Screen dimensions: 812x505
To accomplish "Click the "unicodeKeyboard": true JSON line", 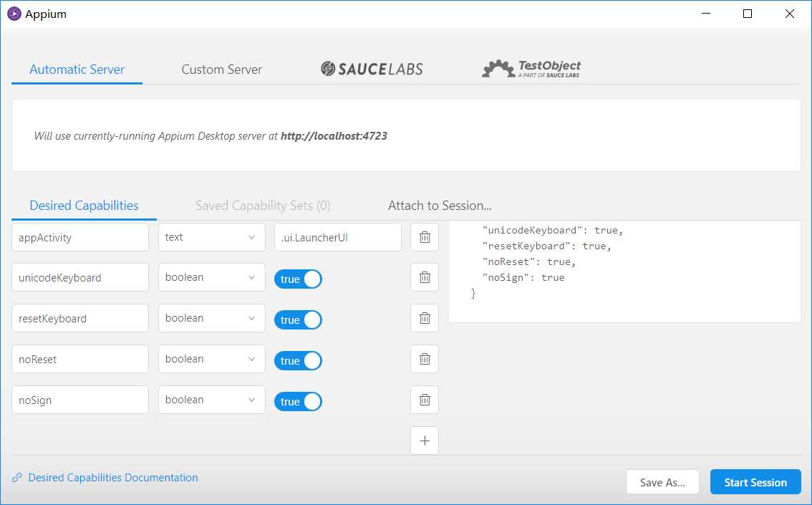I will (x=553, y=231).
